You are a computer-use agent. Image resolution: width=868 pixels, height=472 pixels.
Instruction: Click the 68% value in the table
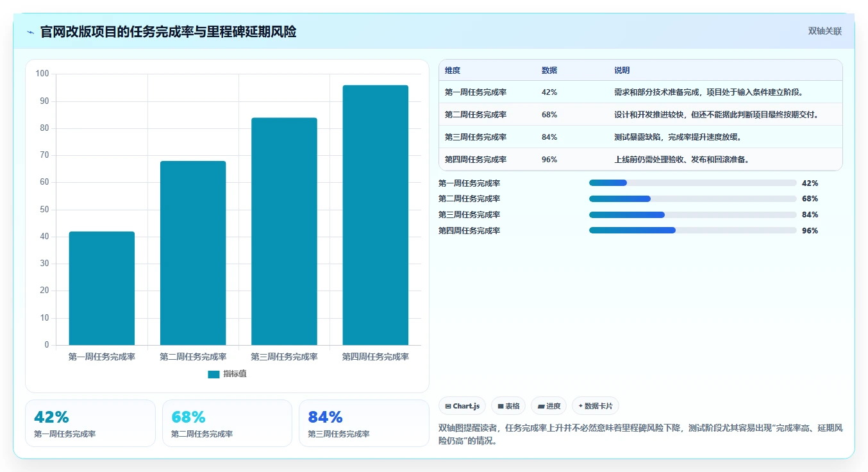pos(549,115)
